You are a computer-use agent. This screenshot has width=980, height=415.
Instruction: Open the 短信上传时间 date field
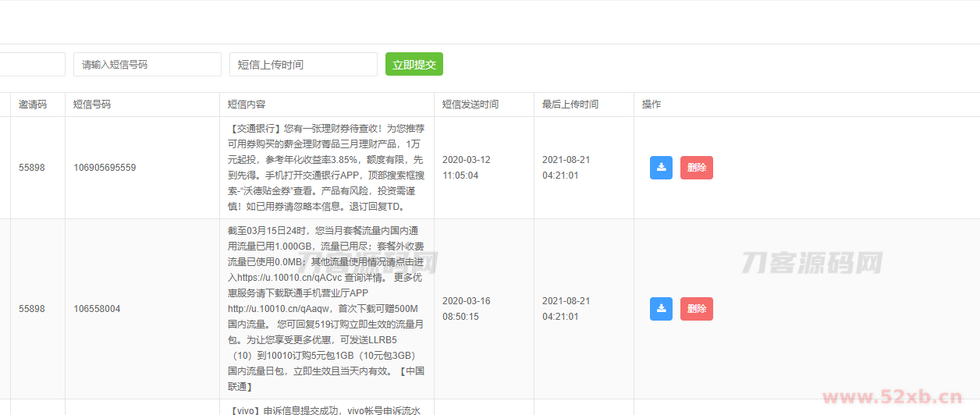coord(303,65)
